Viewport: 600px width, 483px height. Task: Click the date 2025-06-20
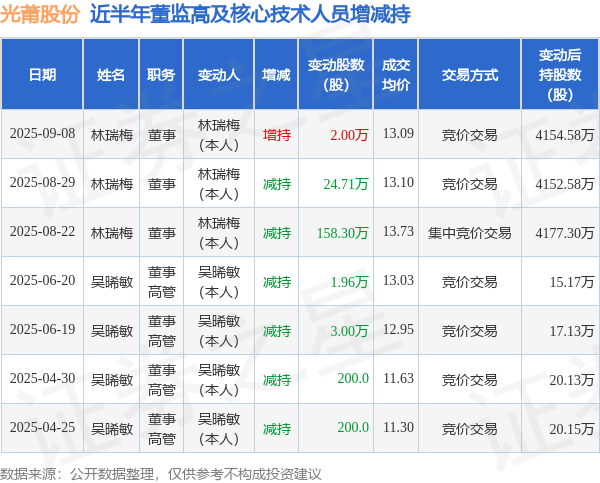(42, 281)
